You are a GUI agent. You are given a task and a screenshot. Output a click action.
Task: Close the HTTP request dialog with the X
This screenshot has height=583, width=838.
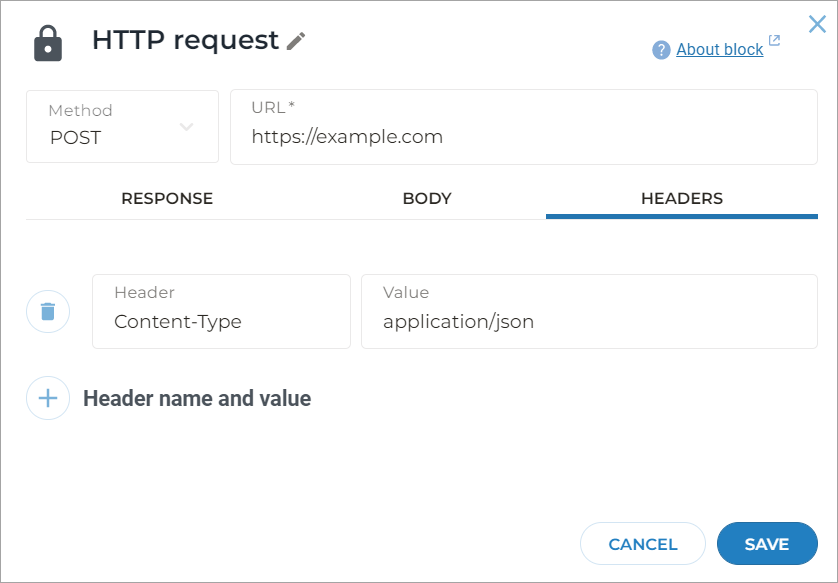(817, 24)
